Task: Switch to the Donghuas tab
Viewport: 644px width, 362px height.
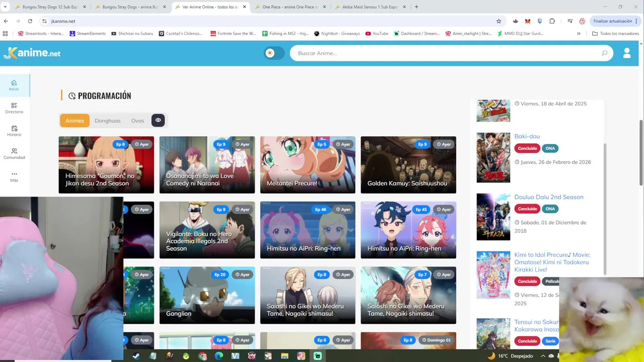Action: point(108,120)
